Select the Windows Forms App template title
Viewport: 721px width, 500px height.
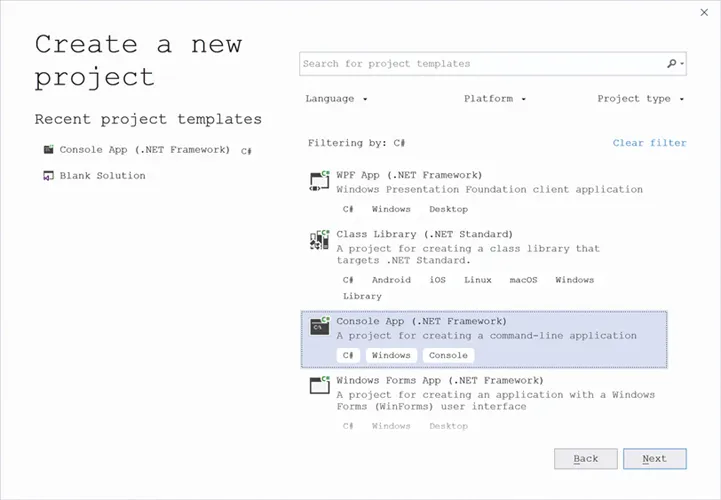point(439,381)
